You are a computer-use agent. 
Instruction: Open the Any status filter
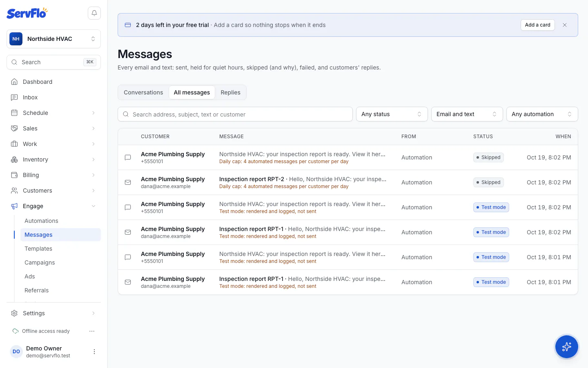tap(392, 114)
